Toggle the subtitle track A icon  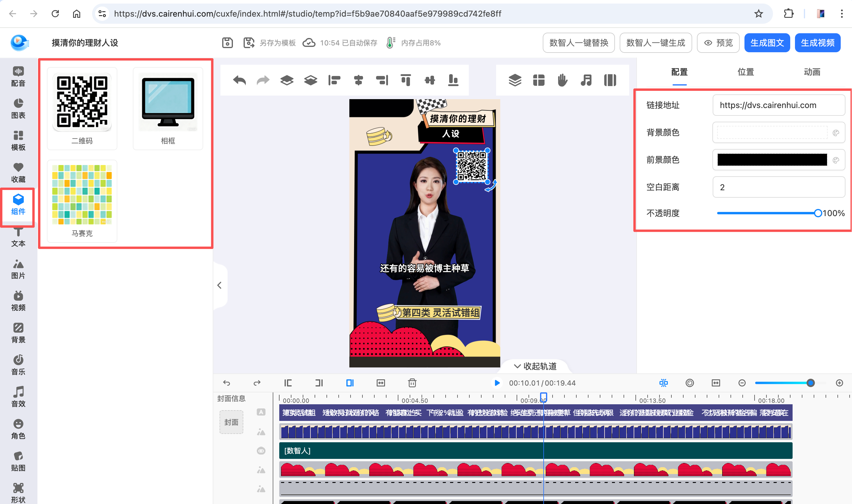pyautogui.click(x=261, y=412)
